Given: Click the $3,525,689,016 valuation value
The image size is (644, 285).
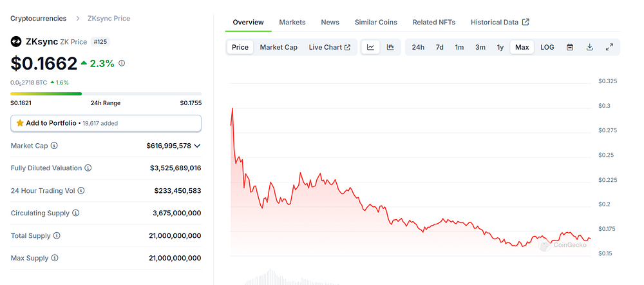Looking at the screenshot, I should click(x=176, y=168).
